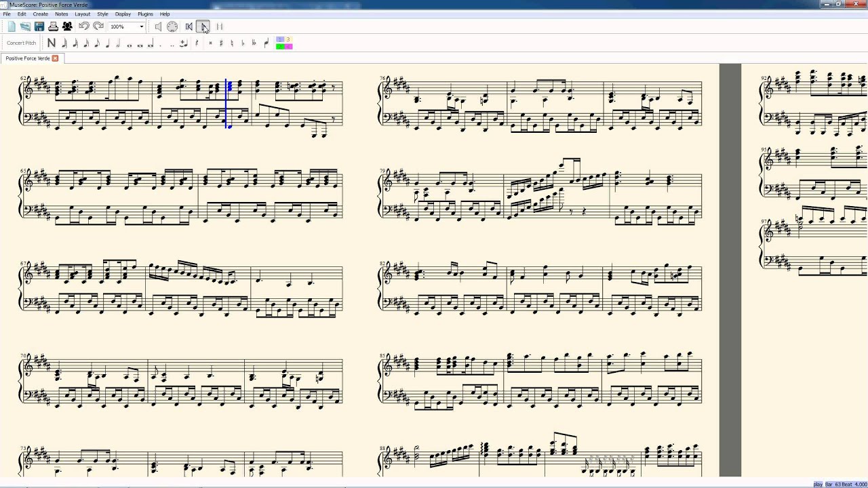Select the yellow voice 3 swatch
Viewport: 868px width, 488px height.
point(288,40)
